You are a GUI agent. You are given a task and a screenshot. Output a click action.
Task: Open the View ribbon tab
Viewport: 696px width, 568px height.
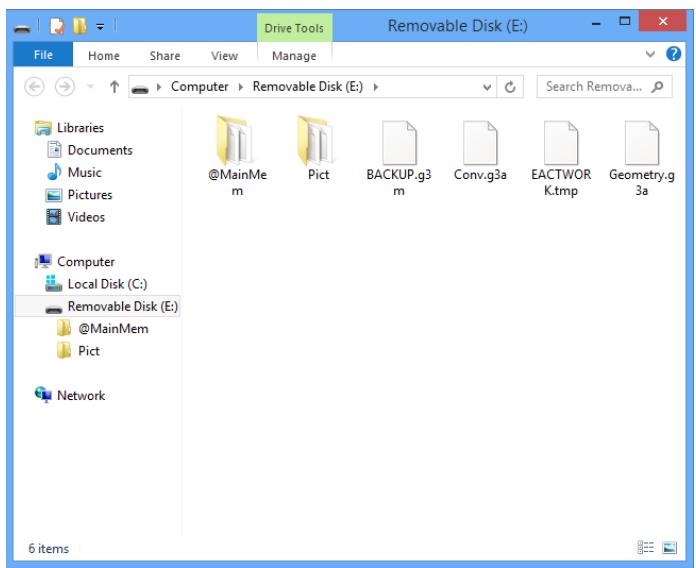coord(224,55)
